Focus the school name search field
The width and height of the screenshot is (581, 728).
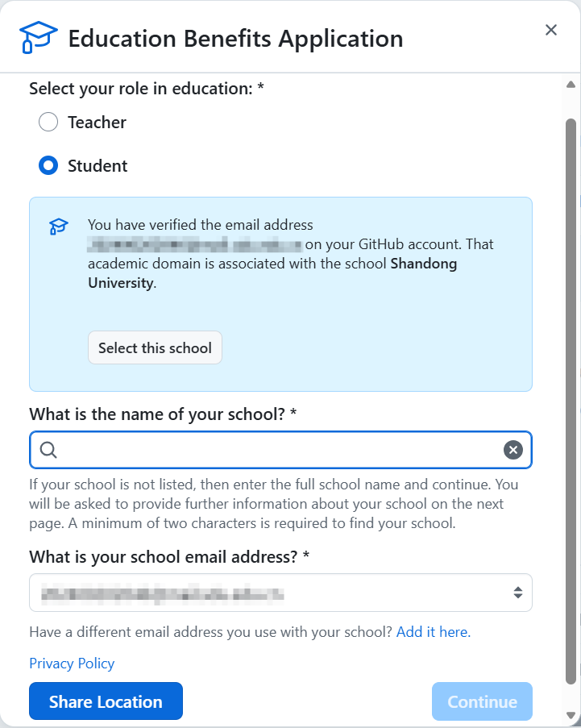274,450
